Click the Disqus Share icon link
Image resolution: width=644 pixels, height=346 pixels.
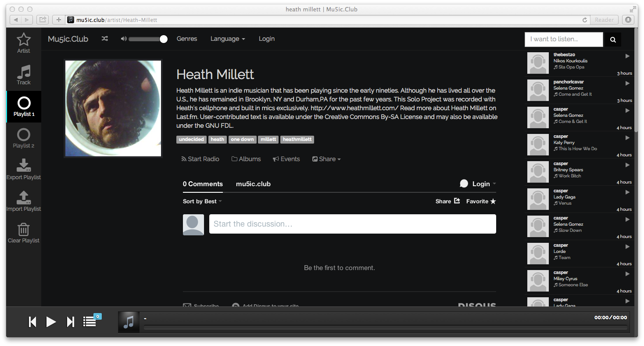pos(447,201)
